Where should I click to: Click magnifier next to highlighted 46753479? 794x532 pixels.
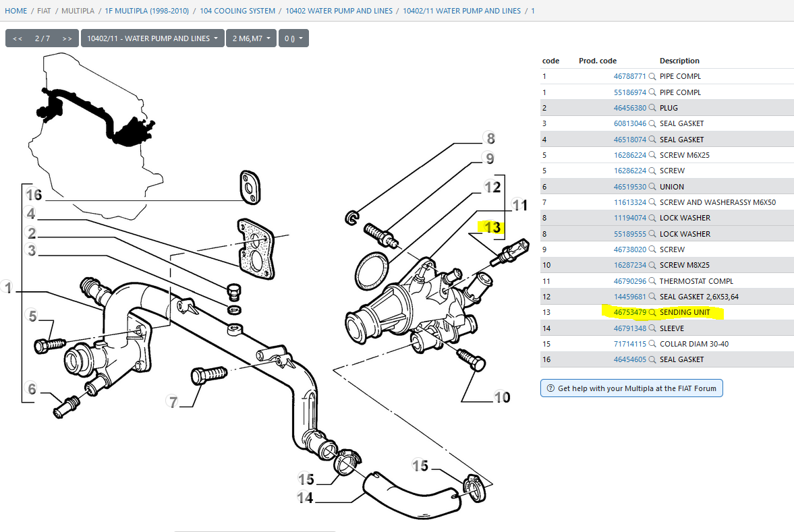pos(652,313)
